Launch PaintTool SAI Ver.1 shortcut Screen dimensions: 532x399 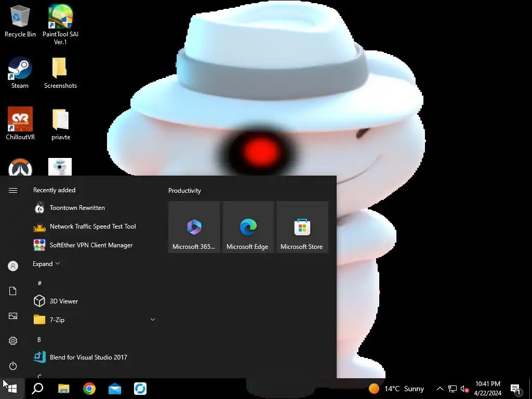pos(60,24)
